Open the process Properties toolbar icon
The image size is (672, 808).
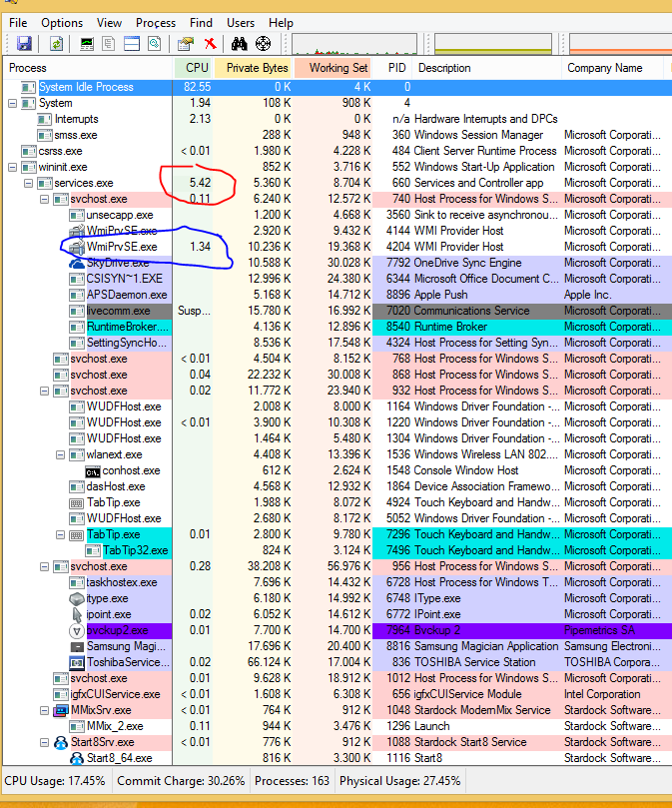(185, 44)
